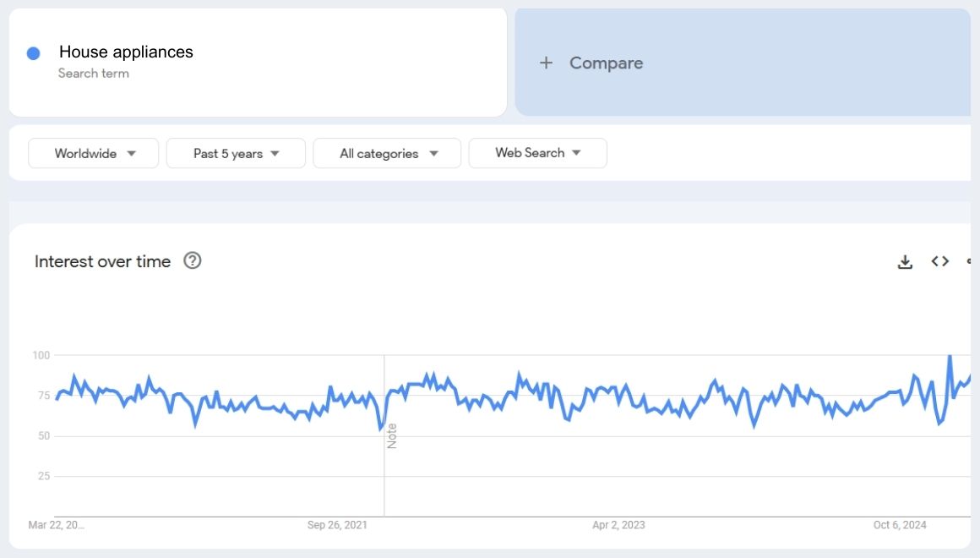Click the plus icon beside Compare
980x558 pixels.
click(546, 63)
